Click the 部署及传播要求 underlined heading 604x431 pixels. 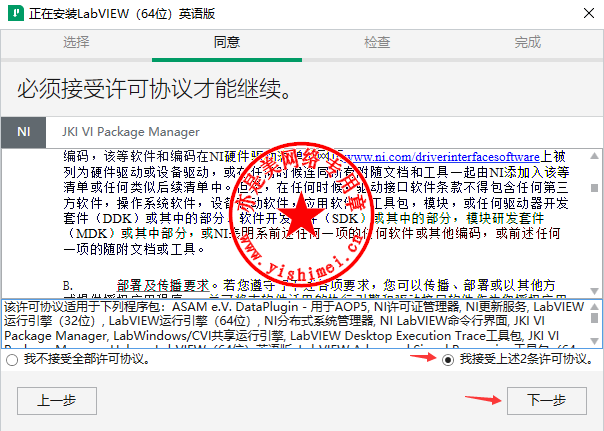[163, 285]
